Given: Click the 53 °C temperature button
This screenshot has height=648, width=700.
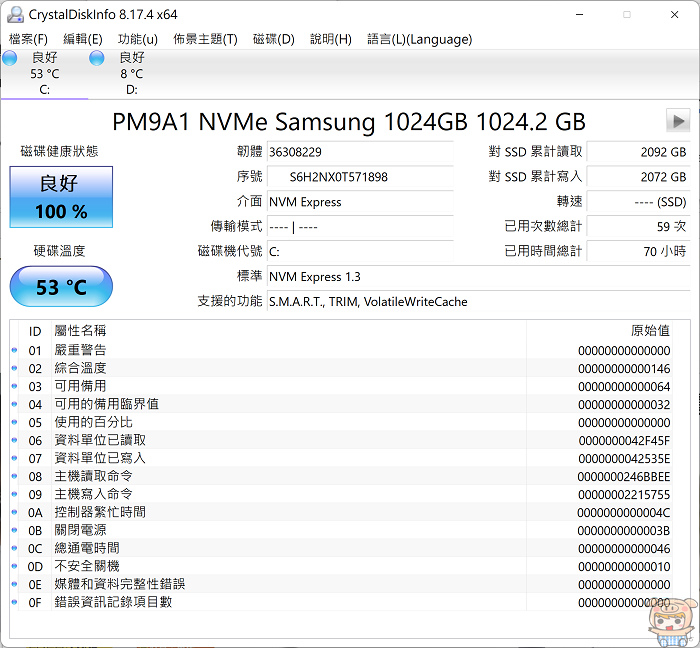Looking at the screenshot, I should coord(61,287).
